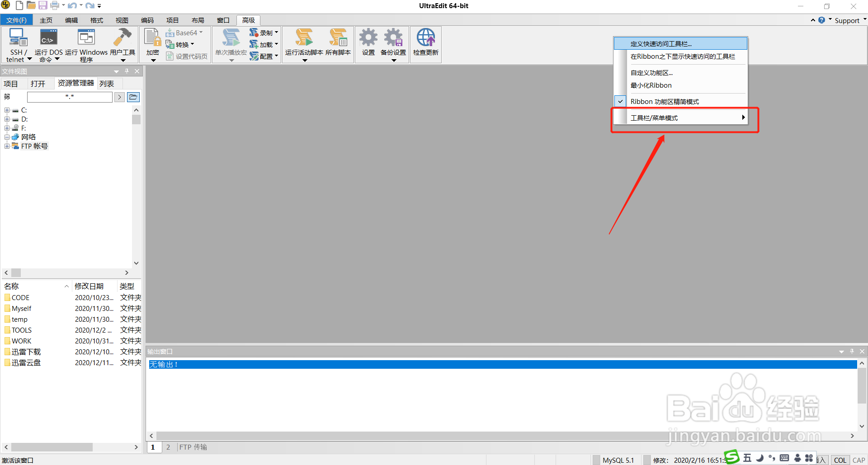Expand the D: drive node
Viewport: 868px width, 465px height.
point(7,119)
